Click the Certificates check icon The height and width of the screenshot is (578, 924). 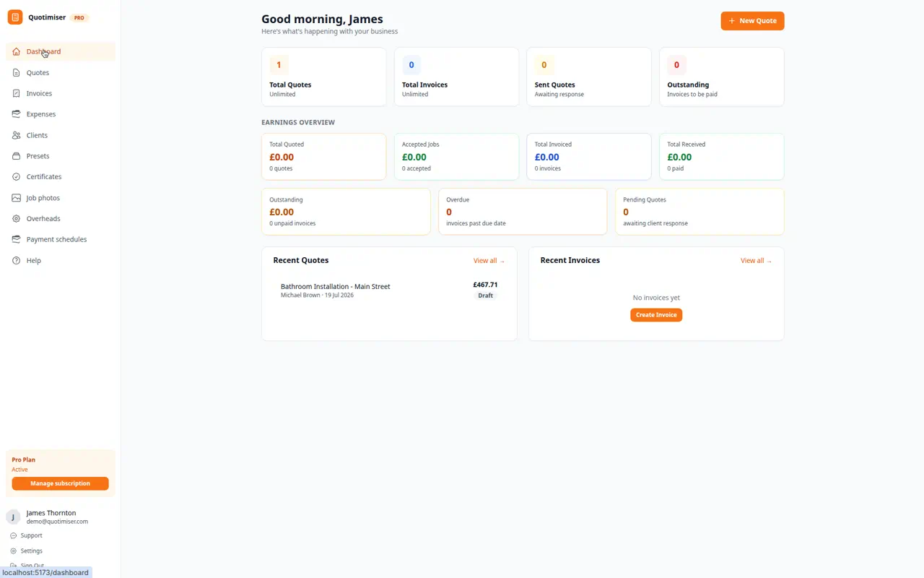[16, 176]
